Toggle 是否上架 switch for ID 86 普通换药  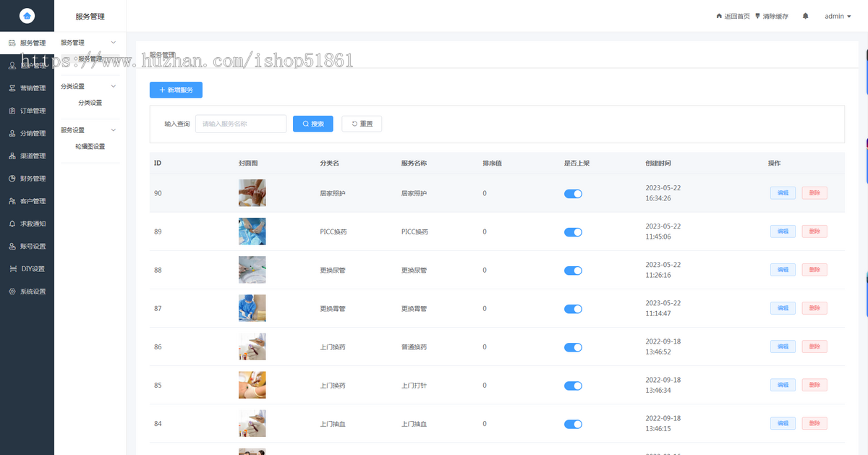click(x=573, y=347)
